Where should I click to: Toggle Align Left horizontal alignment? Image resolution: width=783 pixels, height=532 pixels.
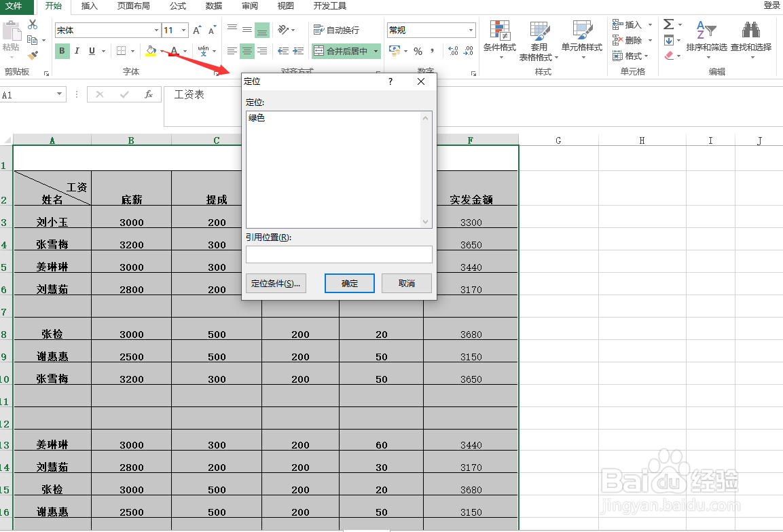[x=232, y=51]
